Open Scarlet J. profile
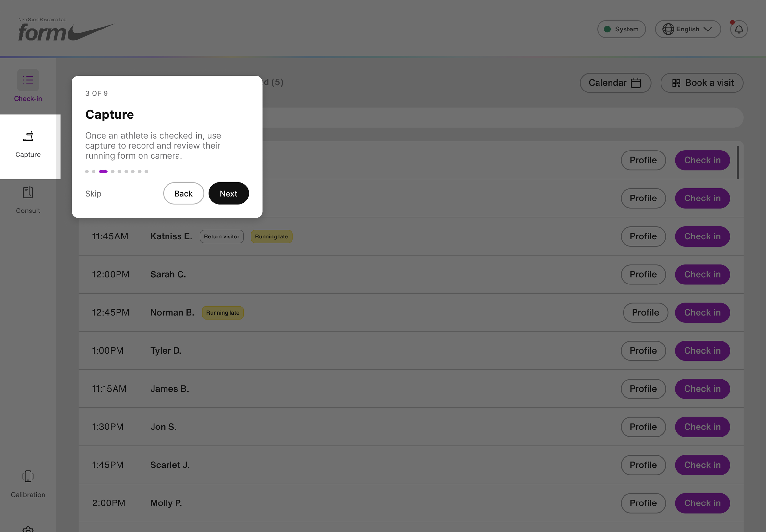The image size is (766, 532). point(643,465)
